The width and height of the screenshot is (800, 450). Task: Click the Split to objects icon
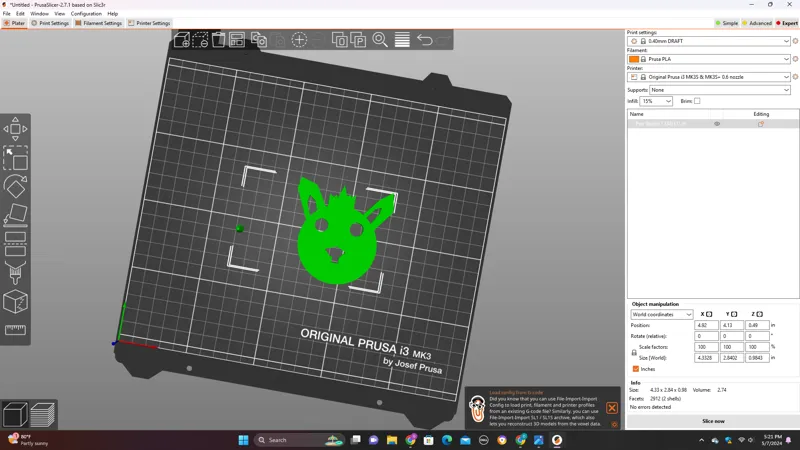tap(339, 40)
